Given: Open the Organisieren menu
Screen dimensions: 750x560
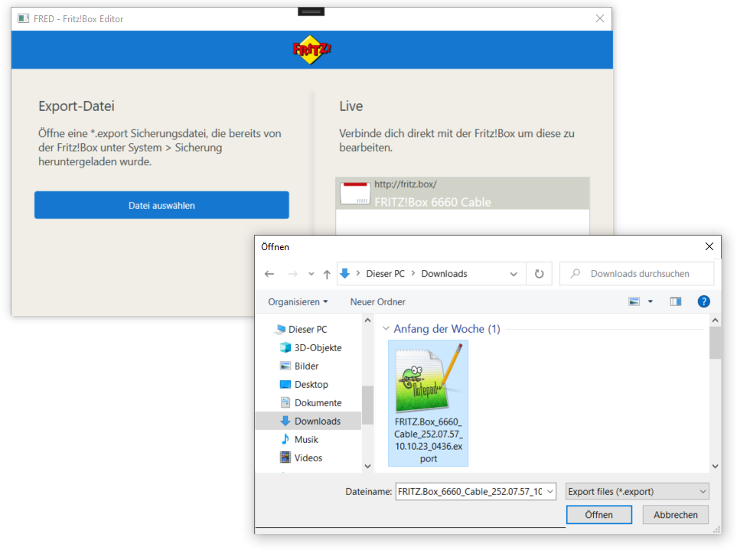Looking at the screenshot, I should (298, 301).
